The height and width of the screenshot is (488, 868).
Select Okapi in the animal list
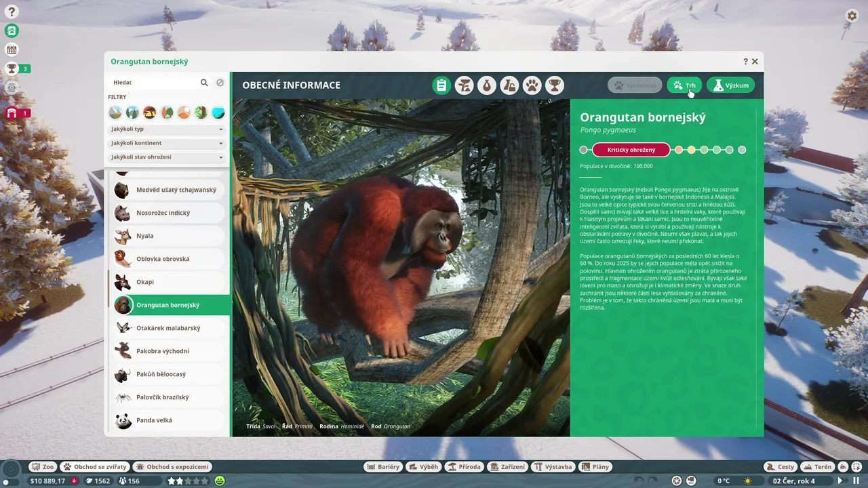click(x=168, y=282)
